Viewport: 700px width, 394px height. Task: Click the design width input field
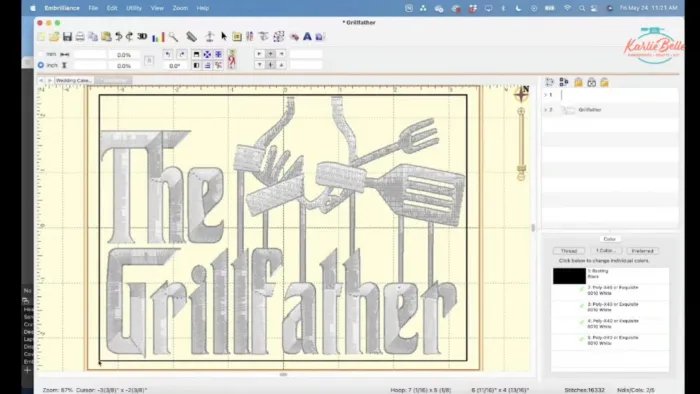[x=90, y=54]
